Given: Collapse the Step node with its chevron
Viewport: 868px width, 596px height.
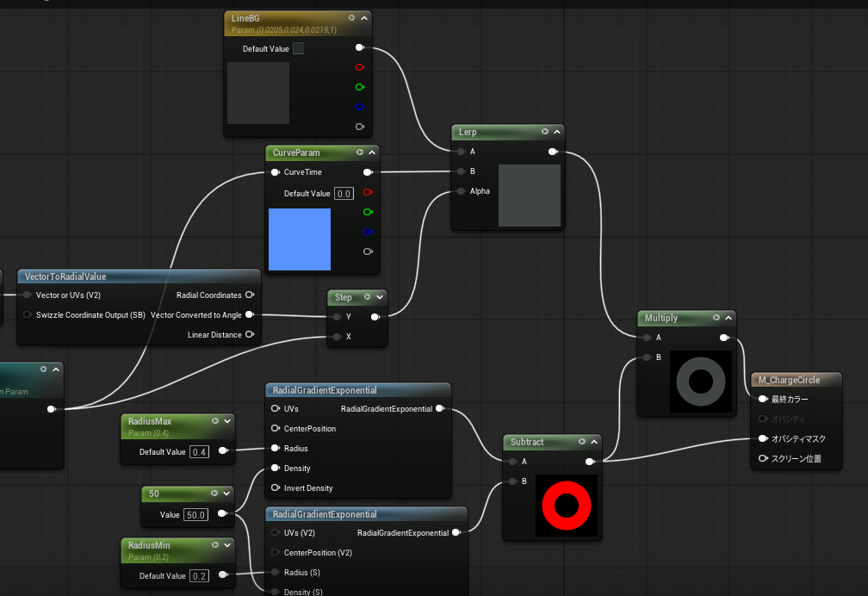Looking at the screenshot, I should [x=379, y=297].
